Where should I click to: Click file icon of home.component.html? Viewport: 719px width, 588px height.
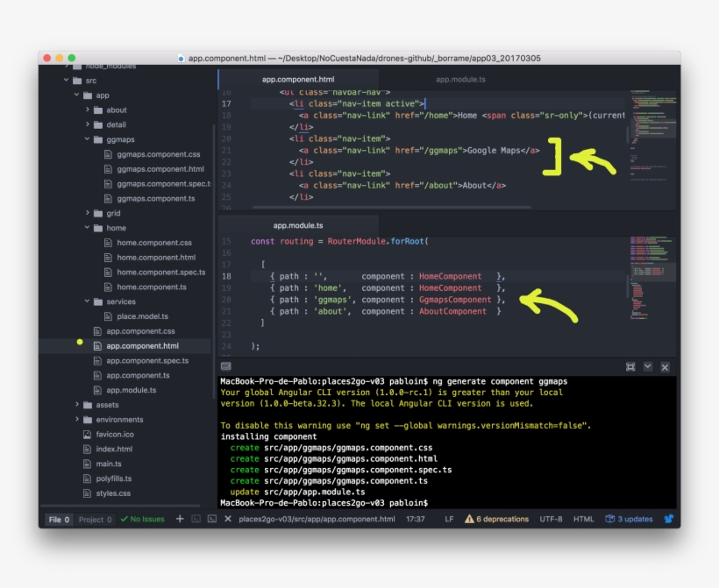(108, 258)
